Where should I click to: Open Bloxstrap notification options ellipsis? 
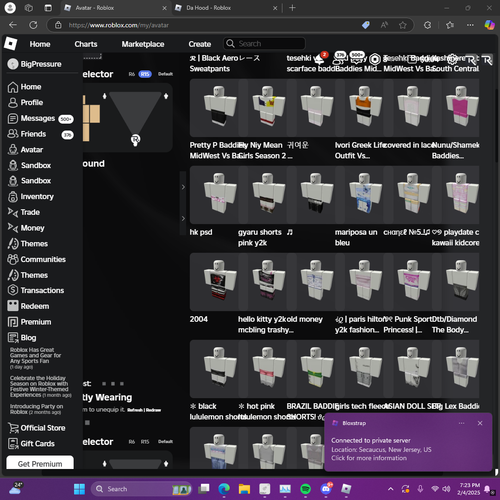pyautogui.click(x=461, y=423)
